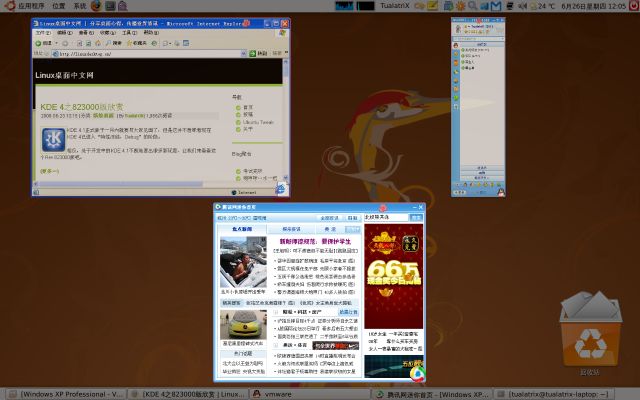Click the green Back button in IE

point(44,43)
